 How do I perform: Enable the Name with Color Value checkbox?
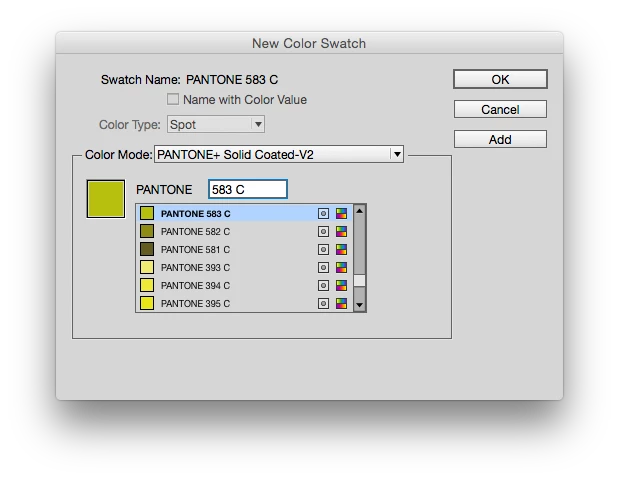173,99
